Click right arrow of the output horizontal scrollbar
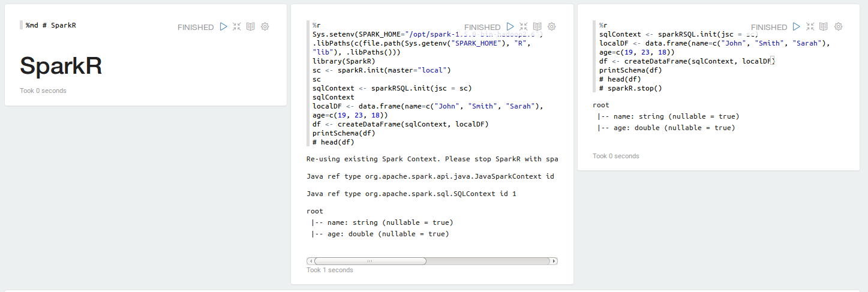The height and width of the screenshot is (292, 868). point(554,261)
